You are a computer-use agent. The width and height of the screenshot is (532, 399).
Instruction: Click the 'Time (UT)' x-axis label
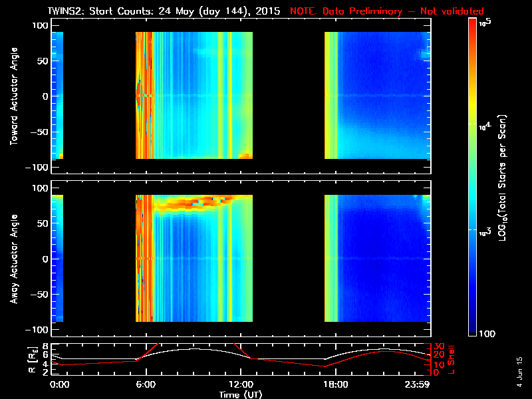(241, 394)
